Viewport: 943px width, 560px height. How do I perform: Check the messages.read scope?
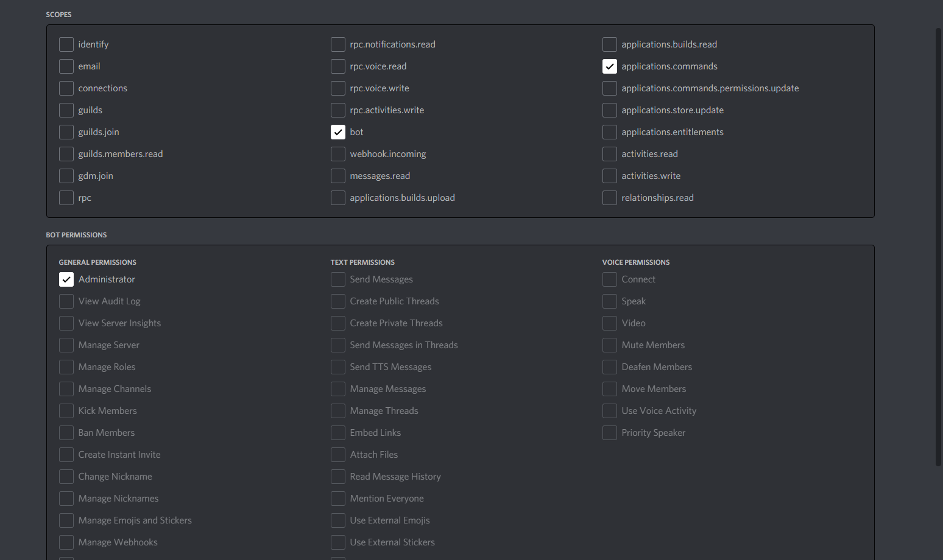click(x=337, y=175)
